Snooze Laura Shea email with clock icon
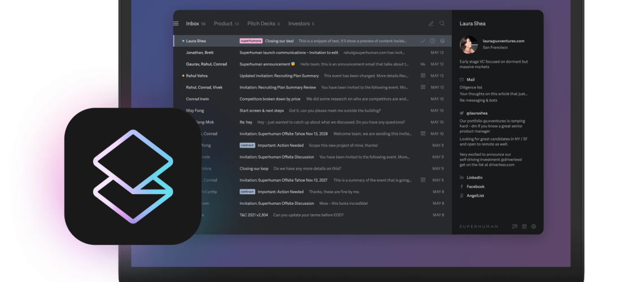Image resolution: width=644 pixels, height=282 pixels. click(433, 41)
